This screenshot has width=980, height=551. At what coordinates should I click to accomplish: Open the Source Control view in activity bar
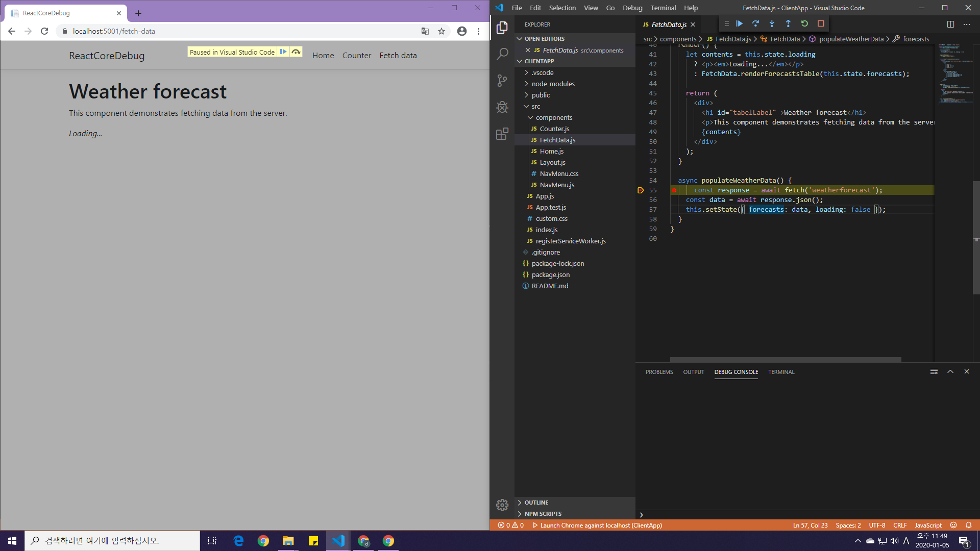[502, 80]
